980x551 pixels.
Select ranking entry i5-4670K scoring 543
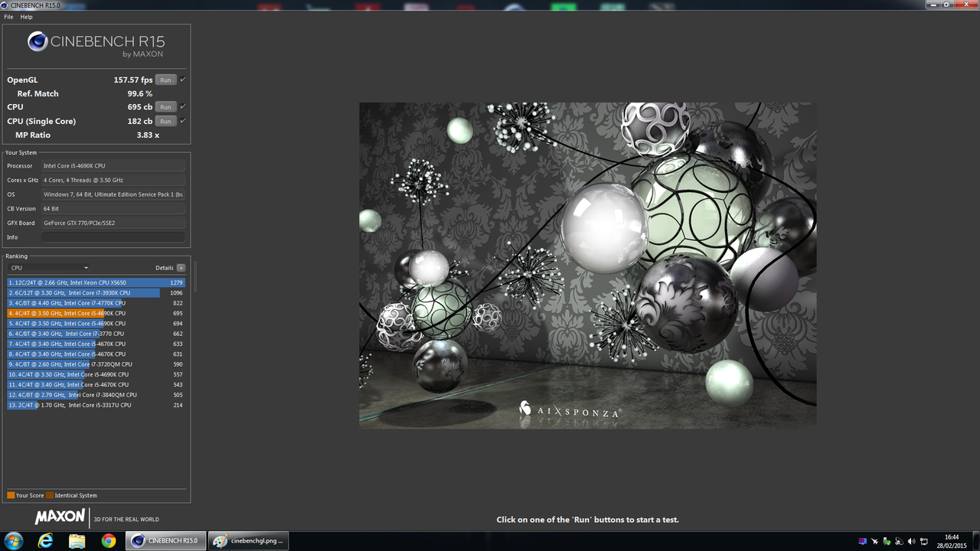point(96,384)
